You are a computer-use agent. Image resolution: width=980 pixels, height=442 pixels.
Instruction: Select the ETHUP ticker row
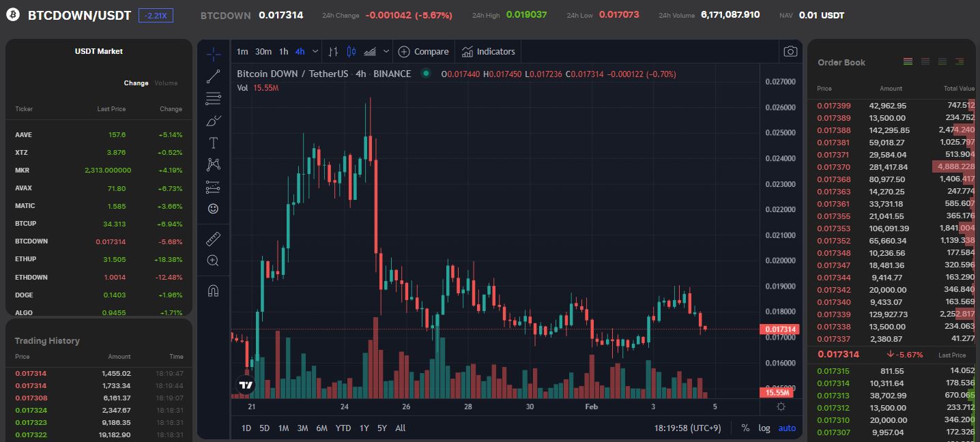(x=98, y=259)
